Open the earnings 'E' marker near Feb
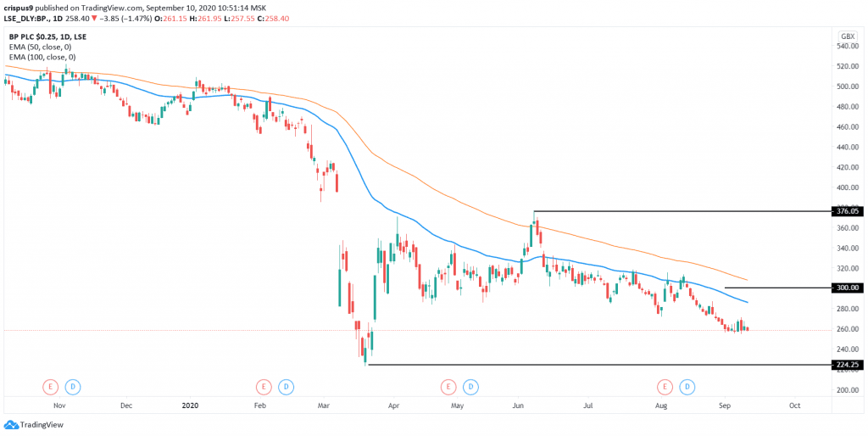This screenshot has width=868, height=436. tap(264, 386)
